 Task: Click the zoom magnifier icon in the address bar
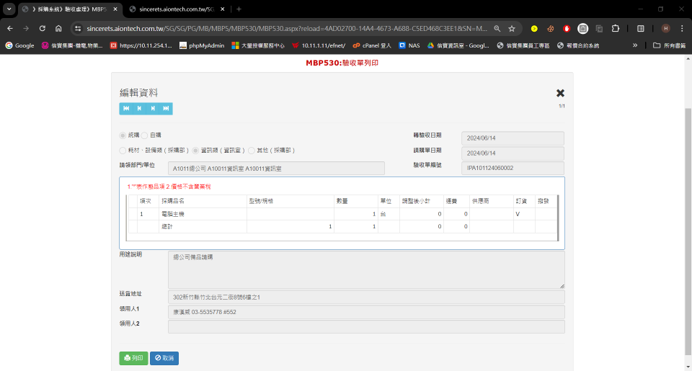tap(497, 28)
